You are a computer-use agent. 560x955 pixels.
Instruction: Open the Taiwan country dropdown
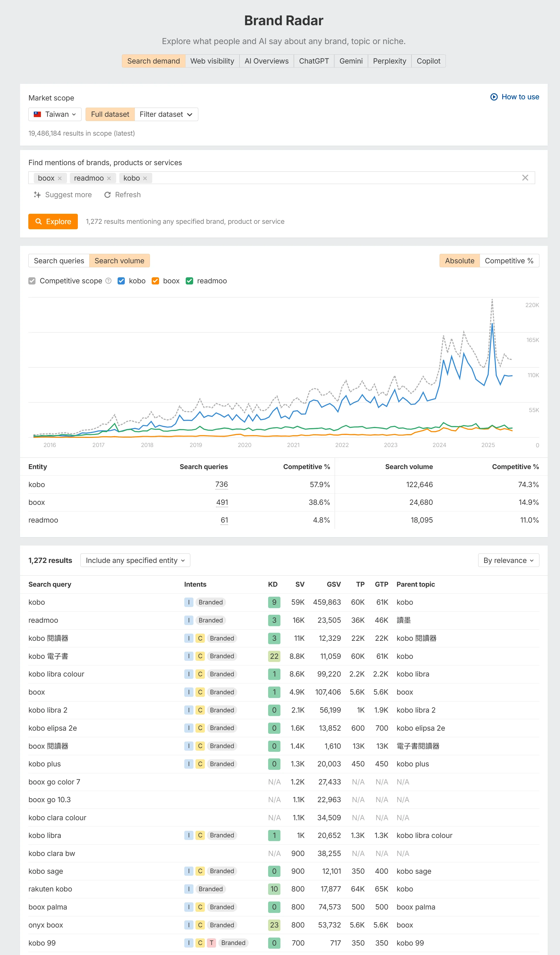55,114
